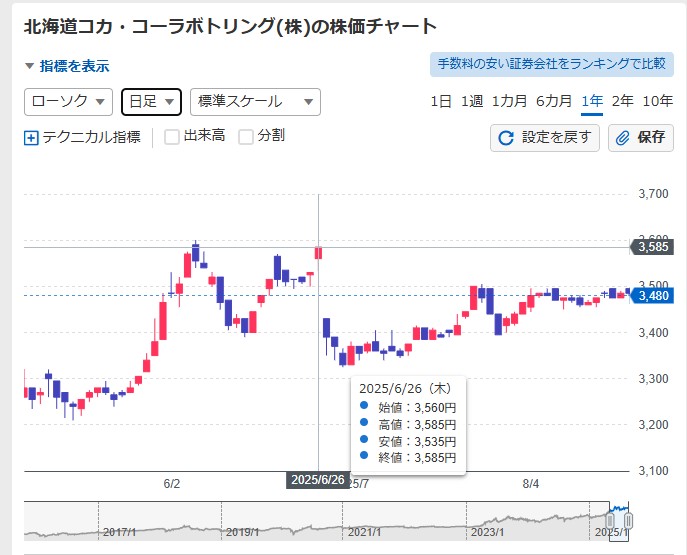Select the 10年 period tab
Viewport: 687px width, 555px height.
click(x=658, y=101)
